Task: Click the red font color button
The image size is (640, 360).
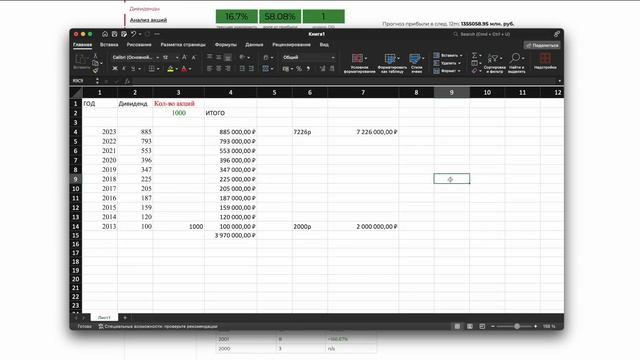Action: click(184, 69)
